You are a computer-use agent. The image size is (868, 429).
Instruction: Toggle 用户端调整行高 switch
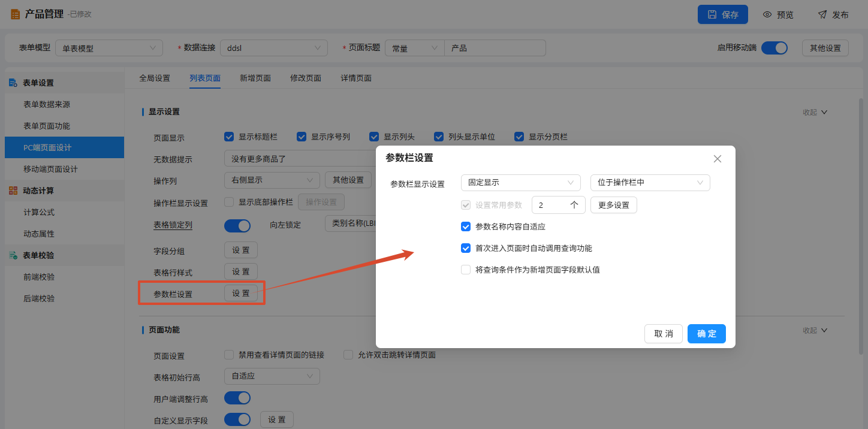tap(237, 398)
